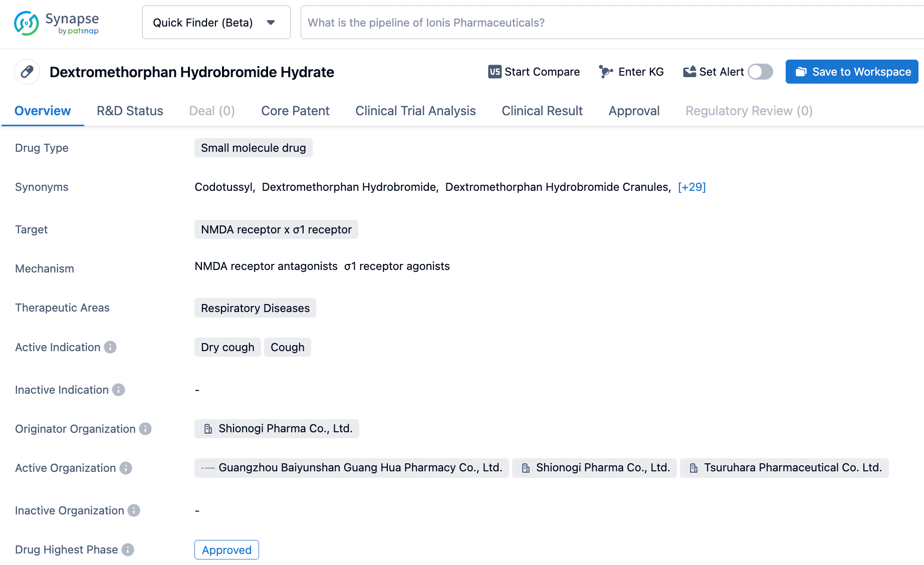Expand the +29 more synonyms
This screenshot has height=565, width=924.
(691, 187)
